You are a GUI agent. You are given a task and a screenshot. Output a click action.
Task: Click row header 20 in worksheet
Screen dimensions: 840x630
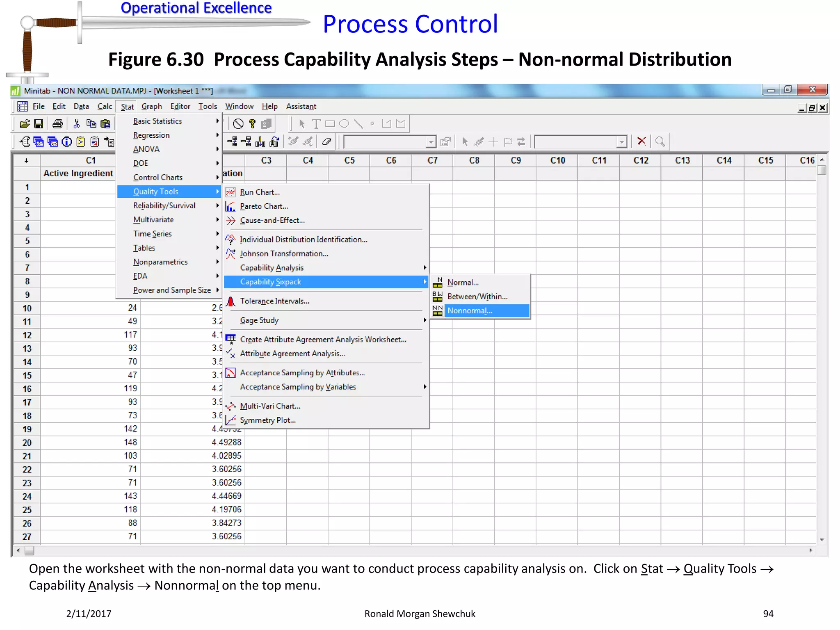coord(27,443)
